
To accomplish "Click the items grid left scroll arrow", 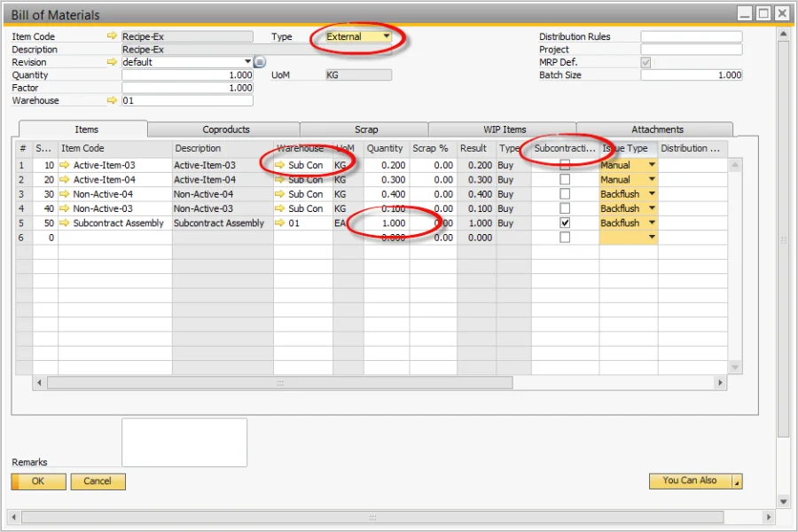I will coord(39,383).
